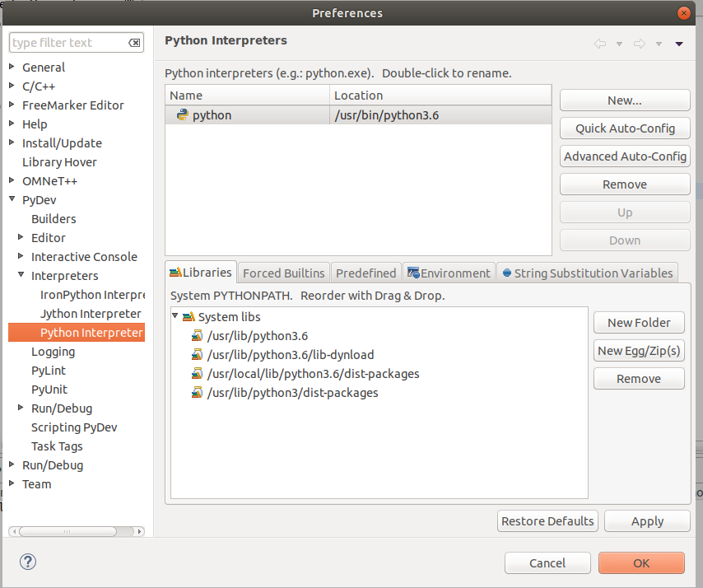Click the New Egg/Zip(s) button
Image resolution: width=703 pixels, height=588 pixels.
pos(639,351)
